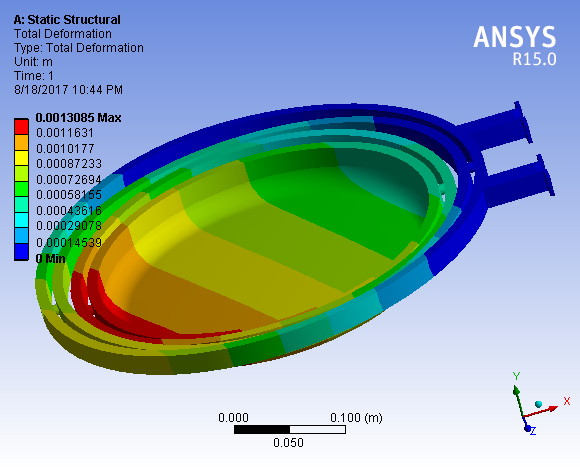This screenshot has width=580, height=467.
Task: Click the '0.00072694' legend value
Action: (x=69, y=180)
